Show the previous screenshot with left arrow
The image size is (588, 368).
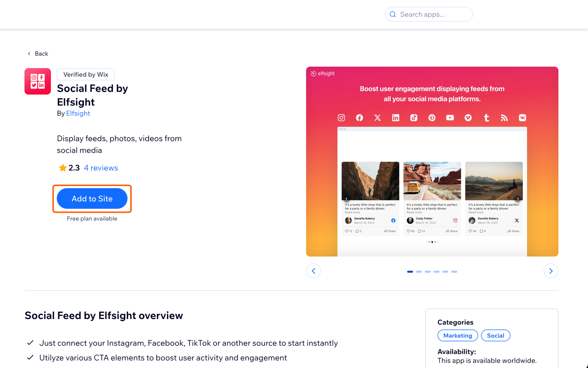click(313, 271)
